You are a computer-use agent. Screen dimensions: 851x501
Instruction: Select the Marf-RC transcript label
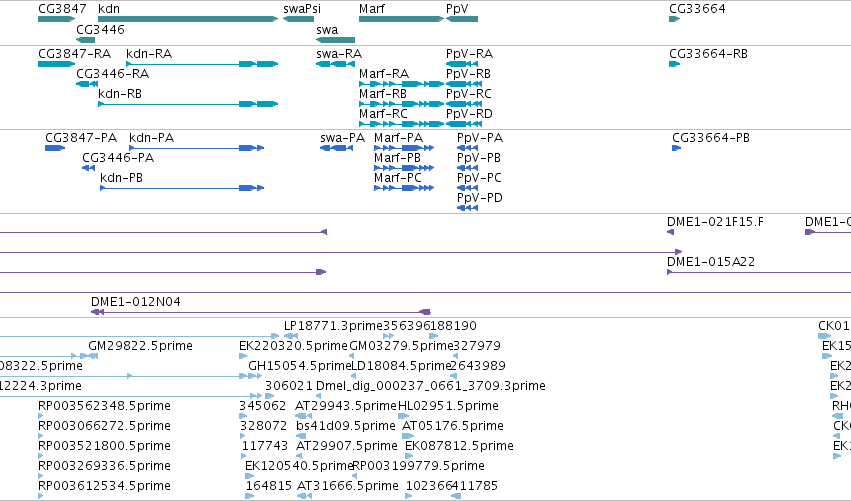tap(383, 114)
